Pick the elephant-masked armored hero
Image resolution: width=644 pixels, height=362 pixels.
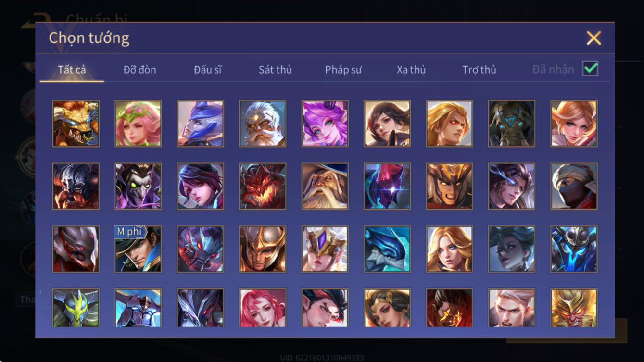512,124
